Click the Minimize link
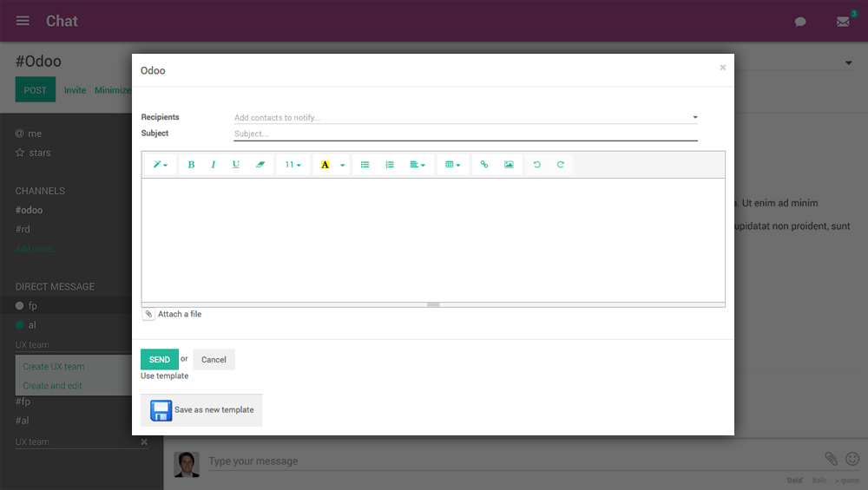 [113, 90]
